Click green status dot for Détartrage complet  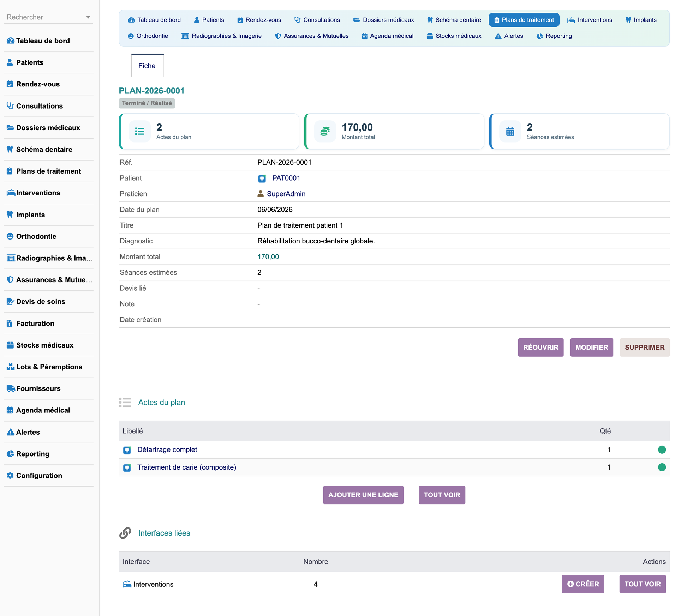[662, 449]
